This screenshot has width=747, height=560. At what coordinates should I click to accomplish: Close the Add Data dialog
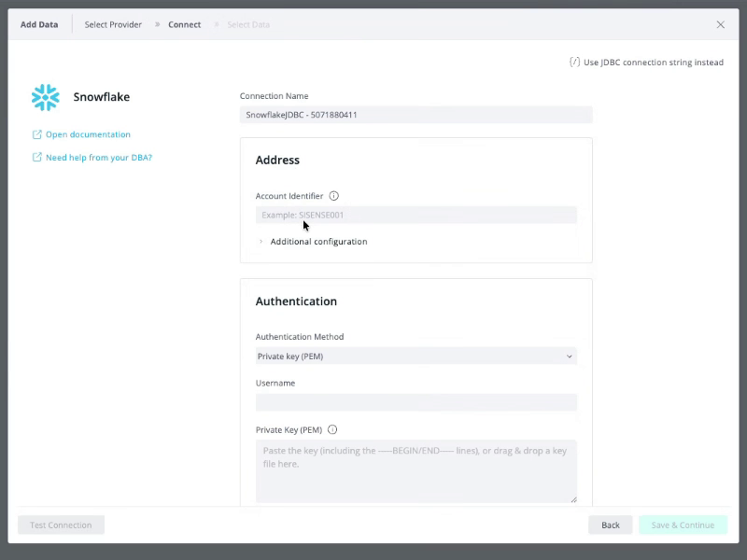(720, 25)
